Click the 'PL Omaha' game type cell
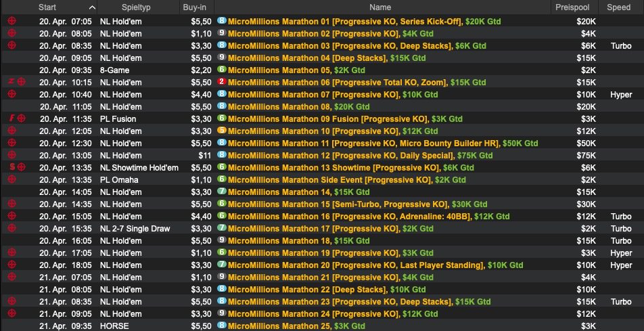The width and height of the screenshot is (644, 331). (118, 179)
